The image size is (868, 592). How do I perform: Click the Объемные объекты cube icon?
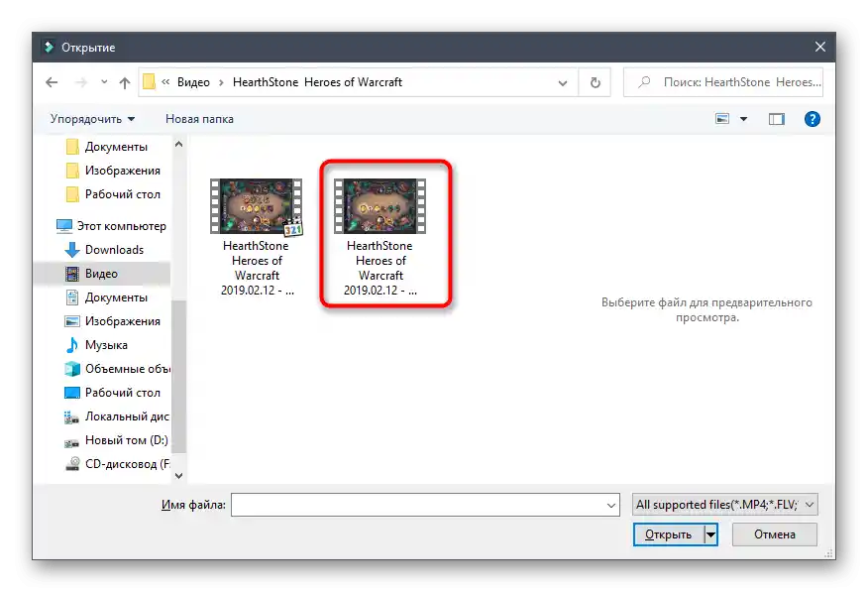[x=72, y=369]
